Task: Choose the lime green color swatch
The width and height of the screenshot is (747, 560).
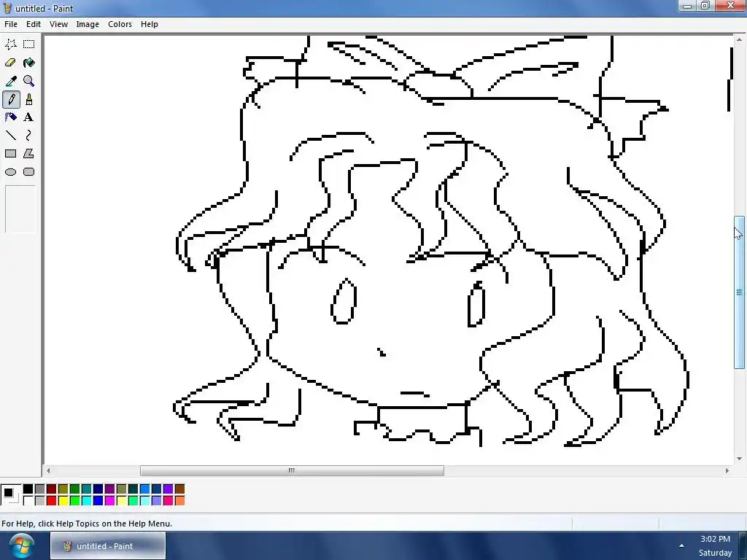Action: (x=75, y=500)
